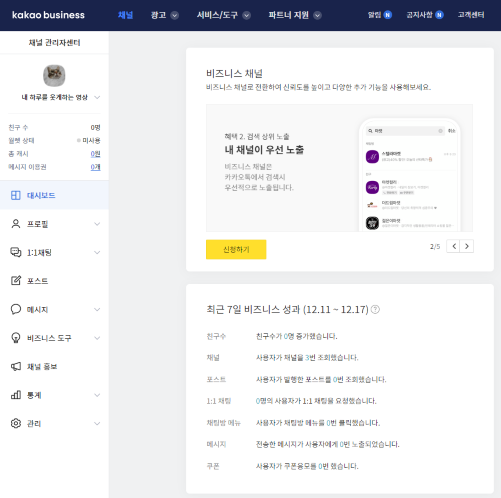This screenshot has height=498, width=501.
Task: Expand the 파트너 지원 dropdown arrow
Action: (317, 15)
